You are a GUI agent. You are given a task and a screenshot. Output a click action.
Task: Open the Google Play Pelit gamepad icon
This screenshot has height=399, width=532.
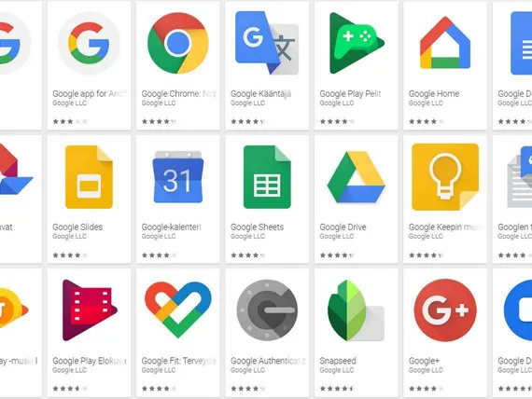357,43
